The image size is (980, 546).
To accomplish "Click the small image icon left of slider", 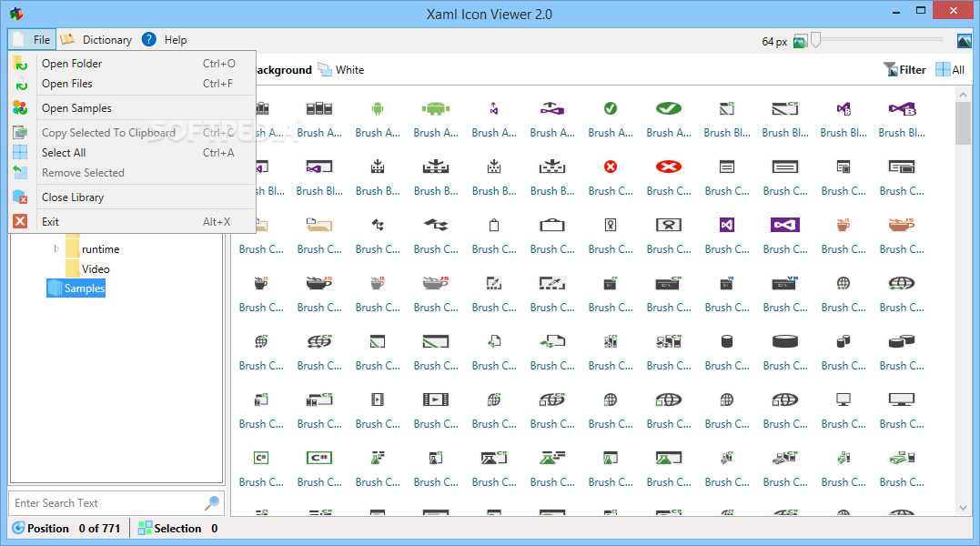I will pyautogui.click(x=799, y=42).
